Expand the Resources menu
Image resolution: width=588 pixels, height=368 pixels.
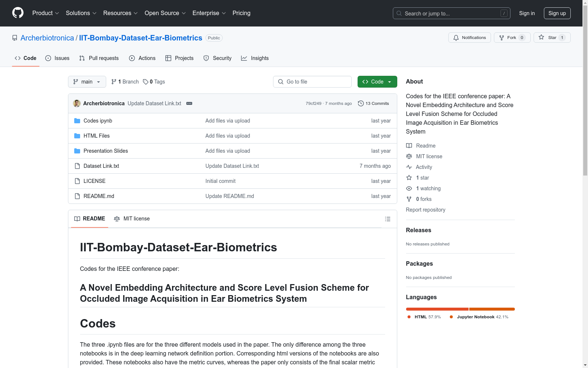click(121, 13)
